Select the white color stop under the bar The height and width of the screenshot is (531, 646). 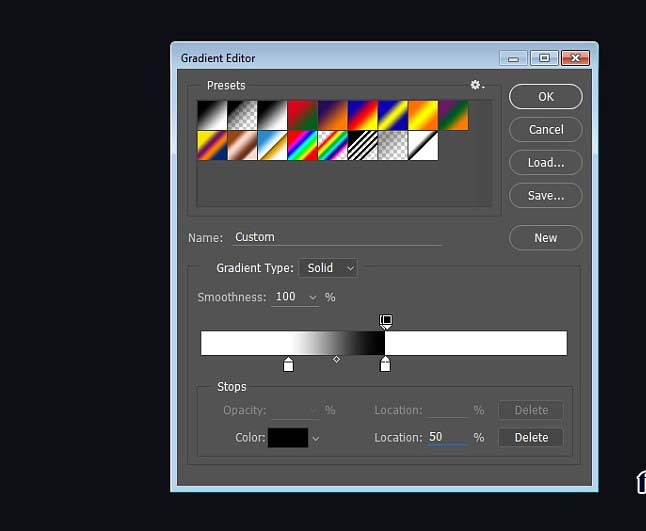point(288,365)
